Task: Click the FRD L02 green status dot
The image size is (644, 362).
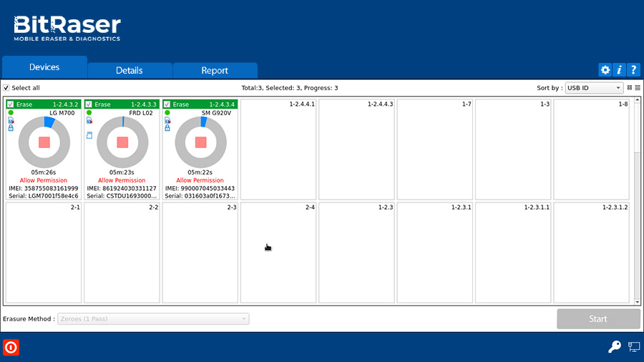Action: coord(89,112)
